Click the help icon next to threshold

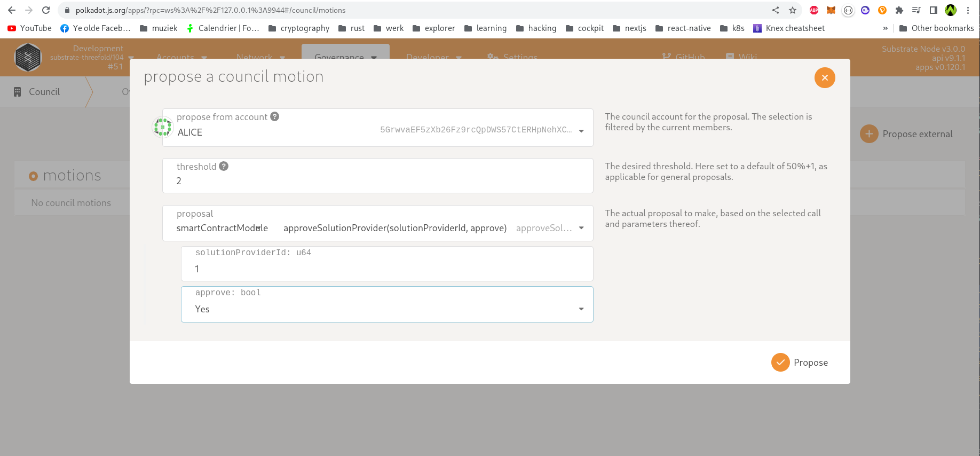pos(224,166)
